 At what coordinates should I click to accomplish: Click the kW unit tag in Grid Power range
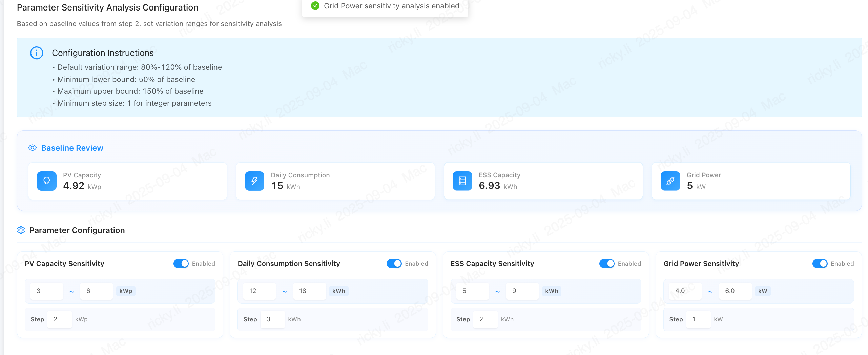tap(763, 291)
